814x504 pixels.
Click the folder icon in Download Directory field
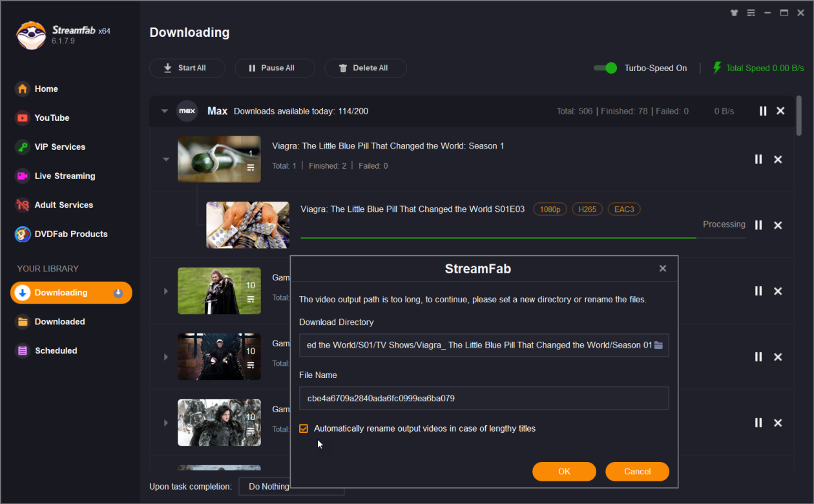[x=658, y=345]
